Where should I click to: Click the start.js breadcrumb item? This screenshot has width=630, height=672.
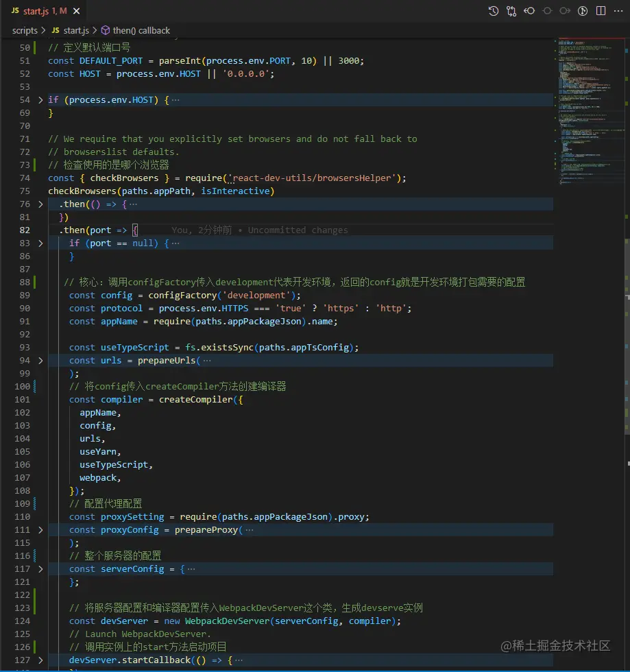pos(76,30)
